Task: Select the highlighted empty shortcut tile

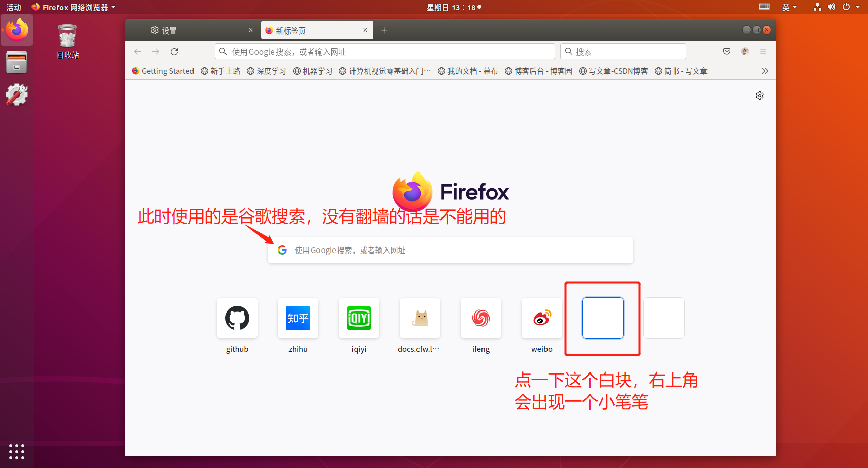Action: [x=603, y=318]
